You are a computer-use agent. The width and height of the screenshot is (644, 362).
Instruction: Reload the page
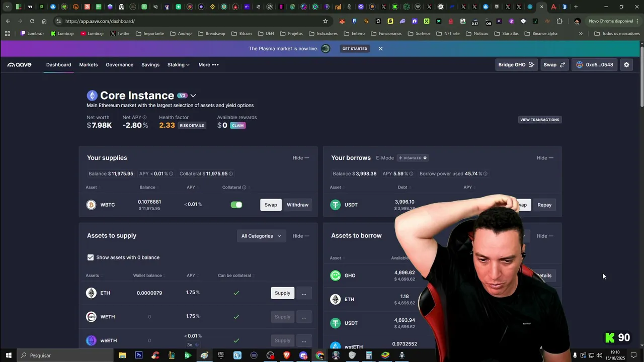click(32, 21)
